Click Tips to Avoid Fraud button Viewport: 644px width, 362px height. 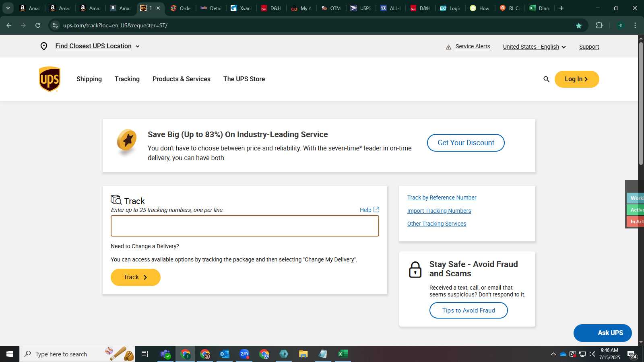[x=469, y=311]
